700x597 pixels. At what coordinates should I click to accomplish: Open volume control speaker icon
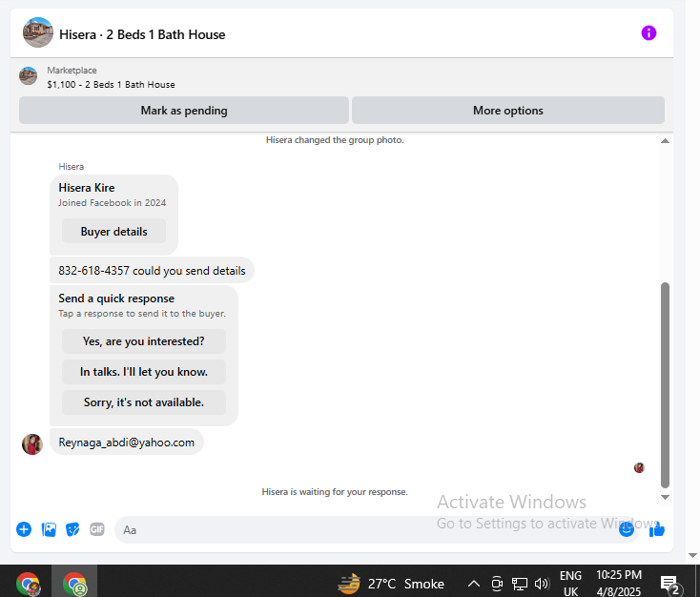pos(542,584)
